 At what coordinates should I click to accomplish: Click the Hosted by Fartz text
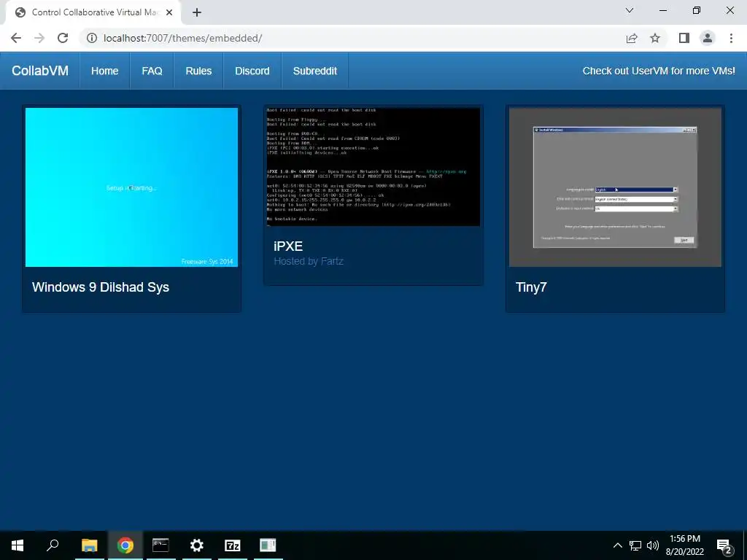tap(309, 261)
